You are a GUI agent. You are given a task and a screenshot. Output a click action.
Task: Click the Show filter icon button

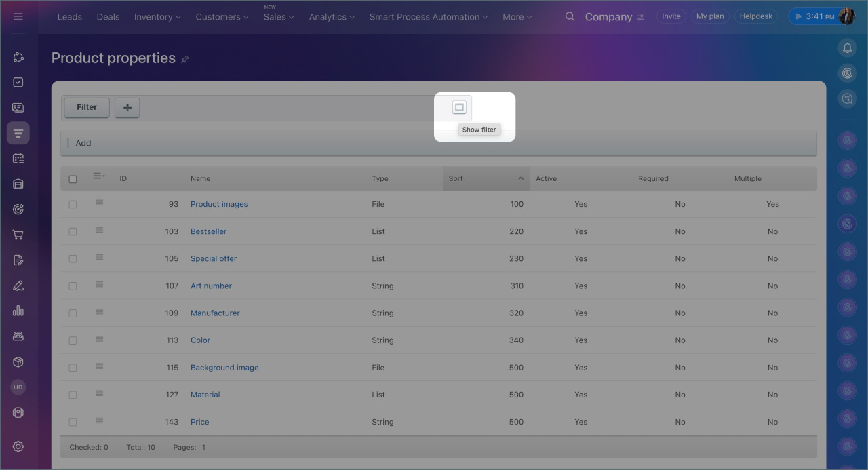click(x=459, y=108)
